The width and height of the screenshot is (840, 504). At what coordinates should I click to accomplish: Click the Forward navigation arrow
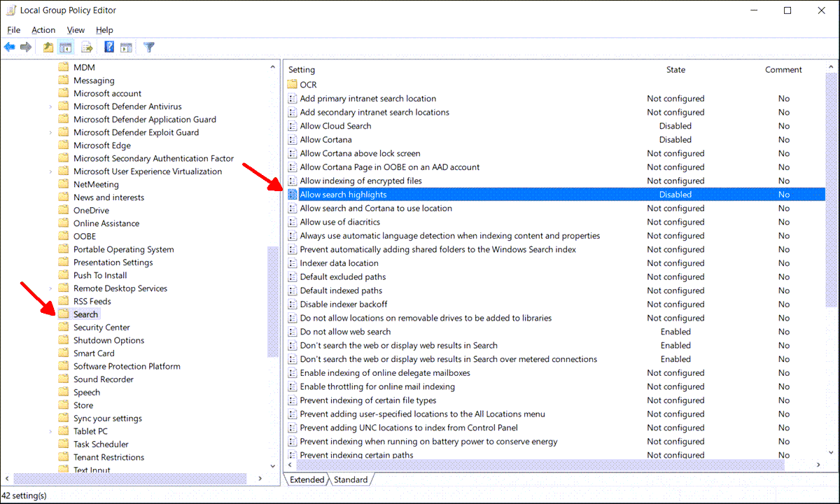[x=26, y=47]
